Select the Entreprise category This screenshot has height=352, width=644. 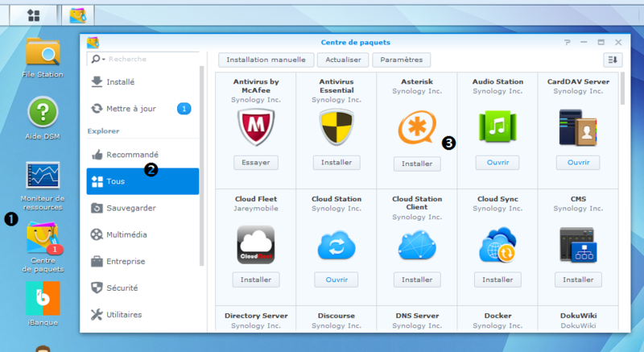click(142, 261)
